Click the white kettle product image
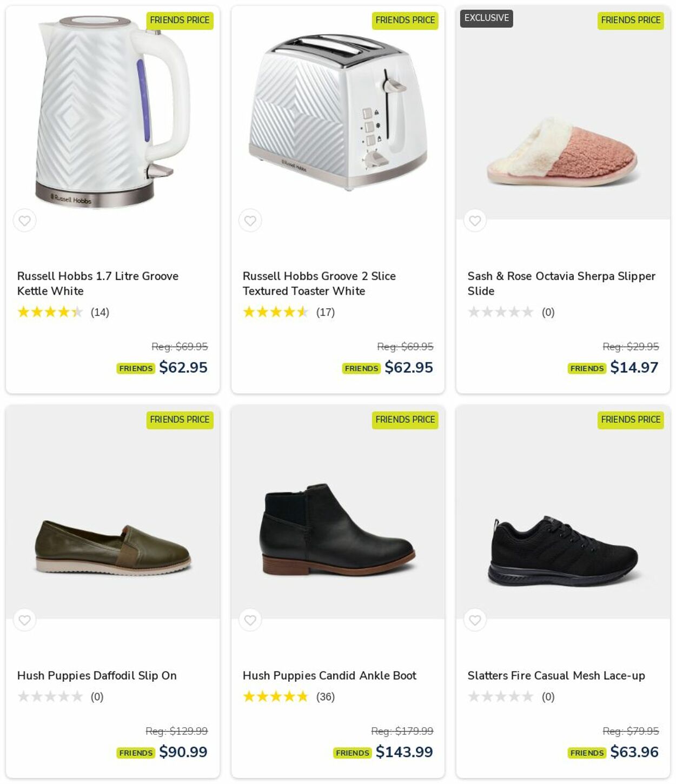The height and width of the screenshot is (784, 676). point(112,114)
